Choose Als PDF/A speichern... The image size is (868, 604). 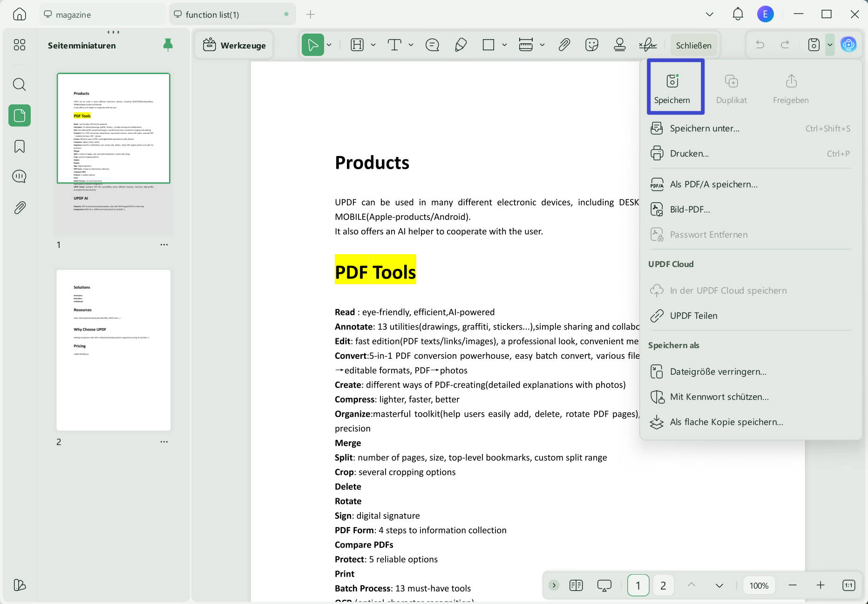pyautogui.click(x=750, y=184)
